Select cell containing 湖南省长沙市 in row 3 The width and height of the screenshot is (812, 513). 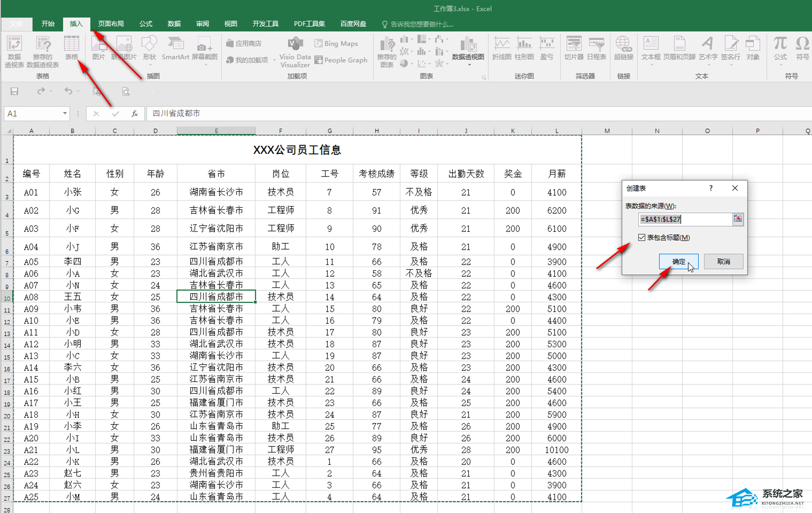click(x=216, y=192)
